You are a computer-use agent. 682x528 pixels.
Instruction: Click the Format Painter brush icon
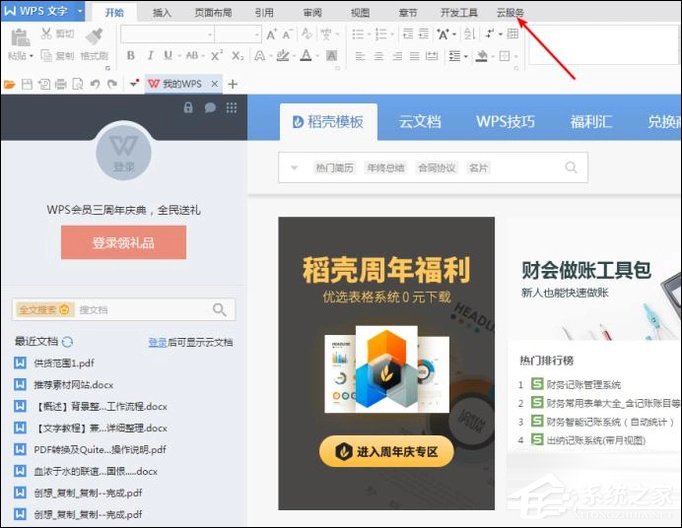pyautogui.click(x=93, y=38)
